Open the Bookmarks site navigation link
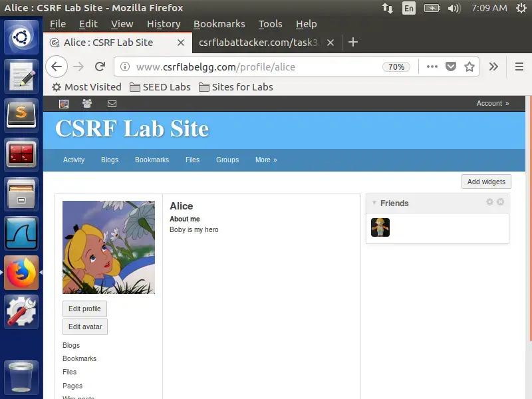The width and height of the screenshot is (532, 399). (x=152, y=160)
